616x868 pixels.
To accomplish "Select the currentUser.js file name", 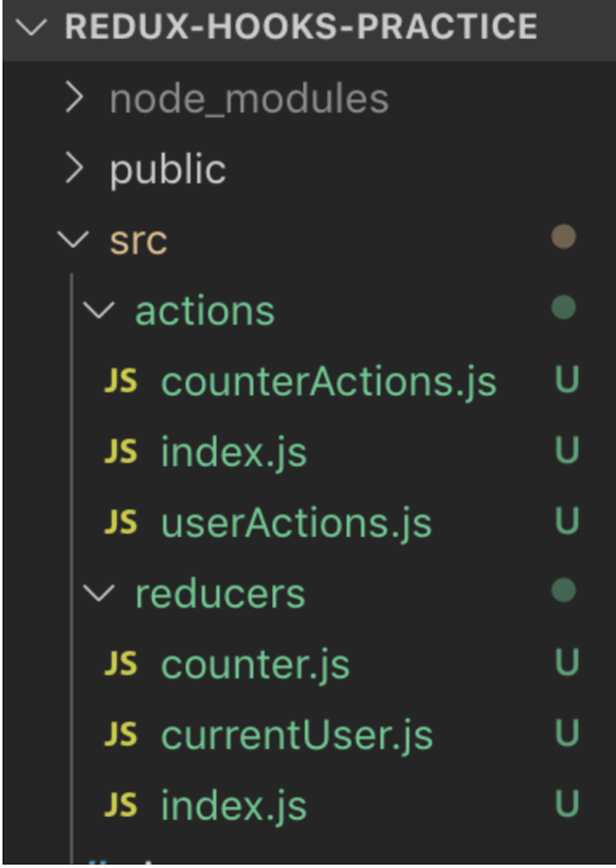I will coord(297,735).
